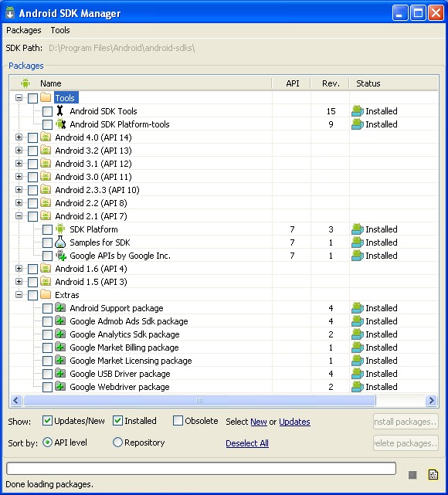Expand the Android 1.6 (API 4) node
Image resolution: width=448 pixels, height=495 pixels.
coord(19,268)
